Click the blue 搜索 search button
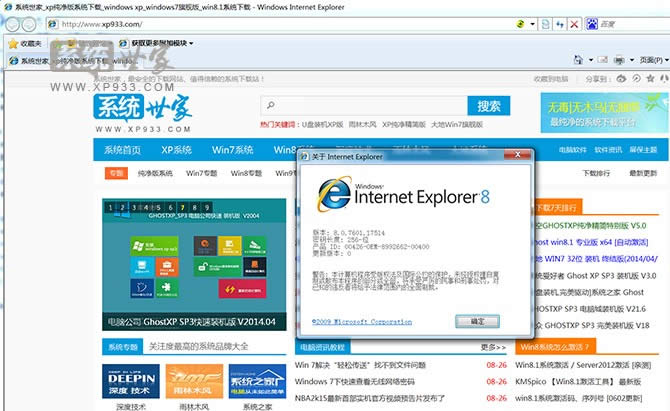The height and width of the screenshot is (411, 670). (x=488, y=106)
